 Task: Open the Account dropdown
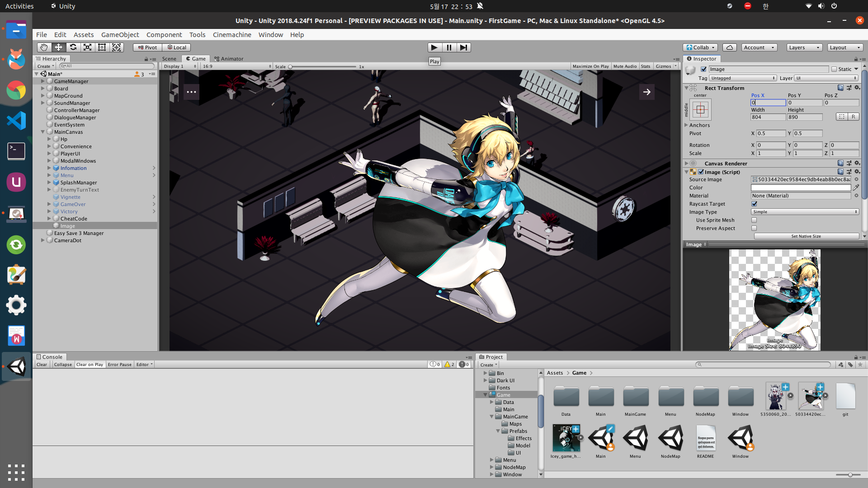click(x=759, y=47)
